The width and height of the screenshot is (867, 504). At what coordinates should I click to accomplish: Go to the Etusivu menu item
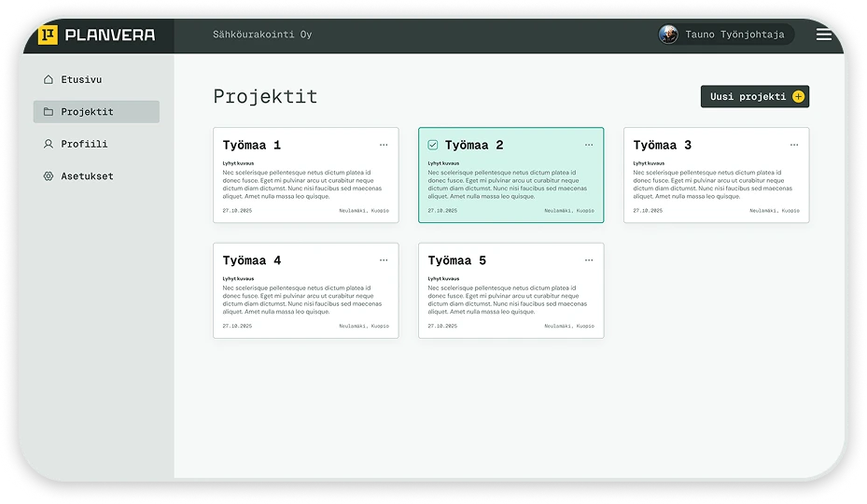coord(81,80)
